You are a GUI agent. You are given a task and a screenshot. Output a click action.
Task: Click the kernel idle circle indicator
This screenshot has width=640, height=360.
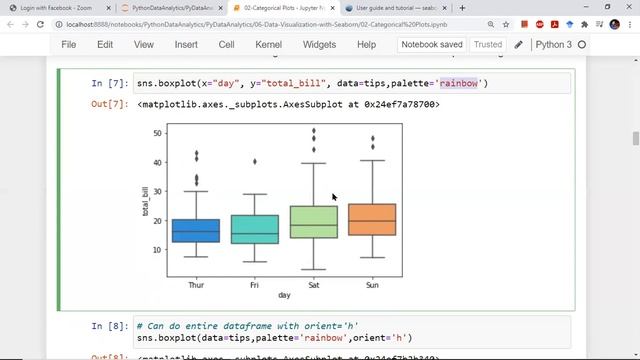582,44
